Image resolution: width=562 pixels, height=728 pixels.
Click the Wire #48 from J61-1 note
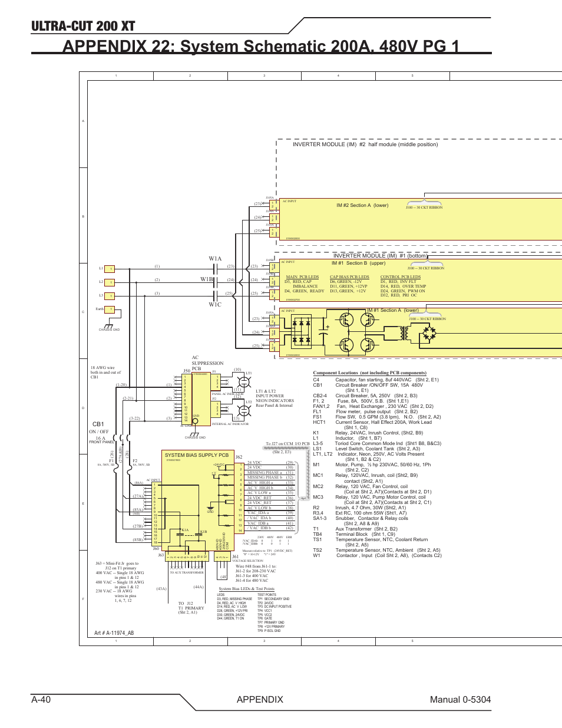pyautogui.click(x=256, y=574)
